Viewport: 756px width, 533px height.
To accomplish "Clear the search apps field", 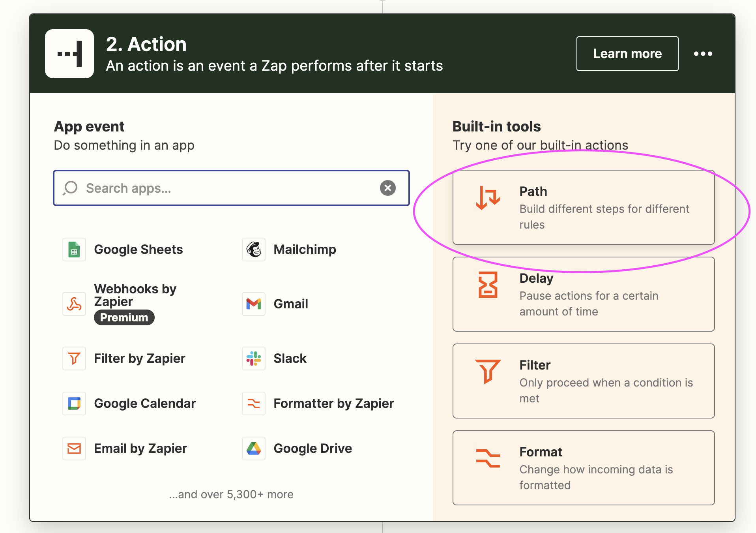I will point(387,188).
